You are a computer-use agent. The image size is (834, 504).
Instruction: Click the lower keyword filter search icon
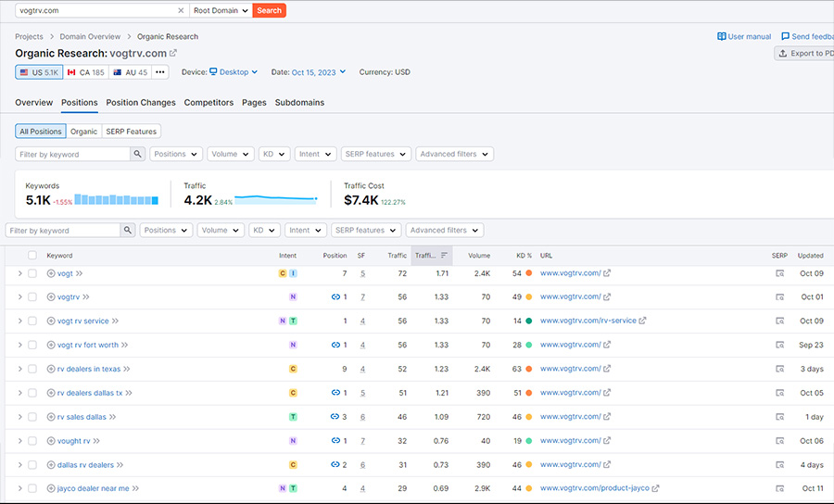128,230
